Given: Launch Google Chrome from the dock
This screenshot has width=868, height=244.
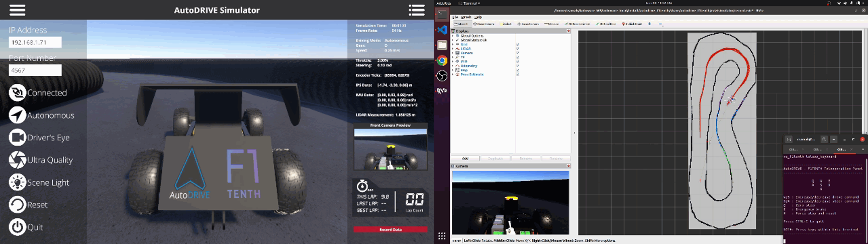Looking at the screenshot, I should click(x=442, y=60).
